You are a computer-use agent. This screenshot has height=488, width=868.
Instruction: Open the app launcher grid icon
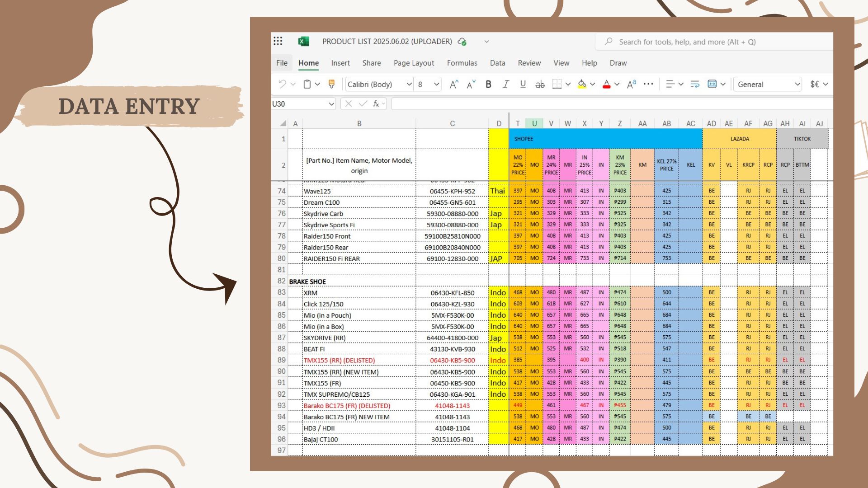coord(278,41)
